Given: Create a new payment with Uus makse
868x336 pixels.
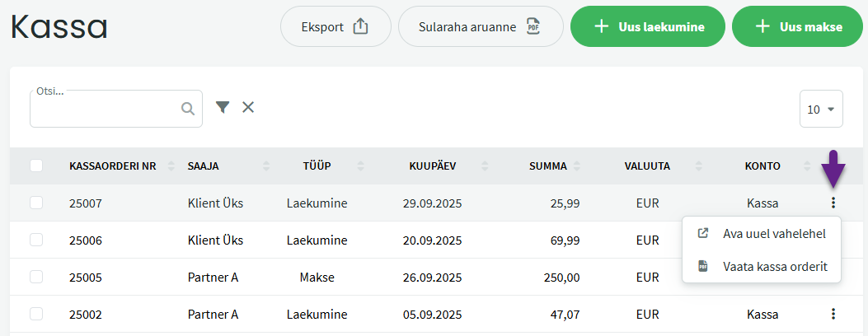Looking at the screenshot, I should [798, 27].
